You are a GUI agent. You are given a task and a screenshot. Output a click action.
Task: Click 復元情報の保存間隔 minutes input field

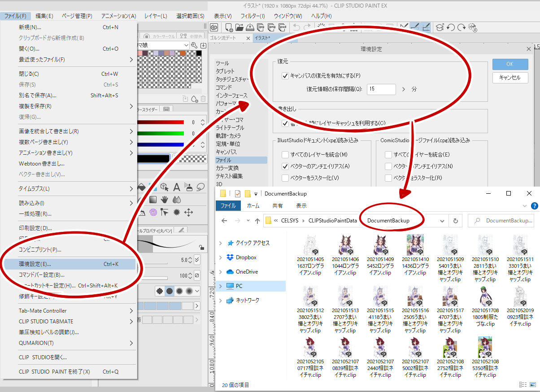tap(381, 89)
